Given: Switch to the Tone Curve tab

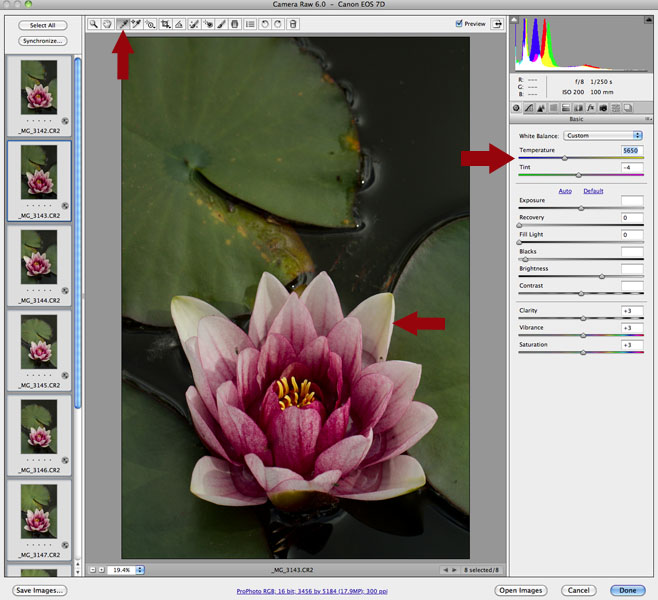Looking at the screenshot, I should [x=529, y=108].
